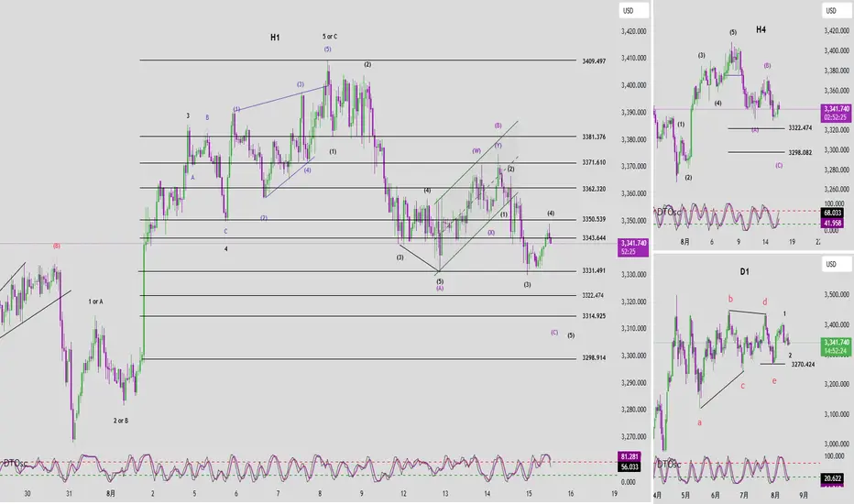This screenshot has height=504, width=854.
Task: Select the 3409.497 horizontal level label
Action: (x=594, y=61)
